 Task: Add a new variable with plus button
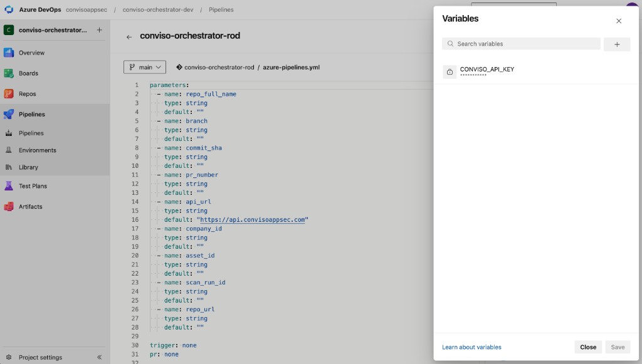pos(617,44)
